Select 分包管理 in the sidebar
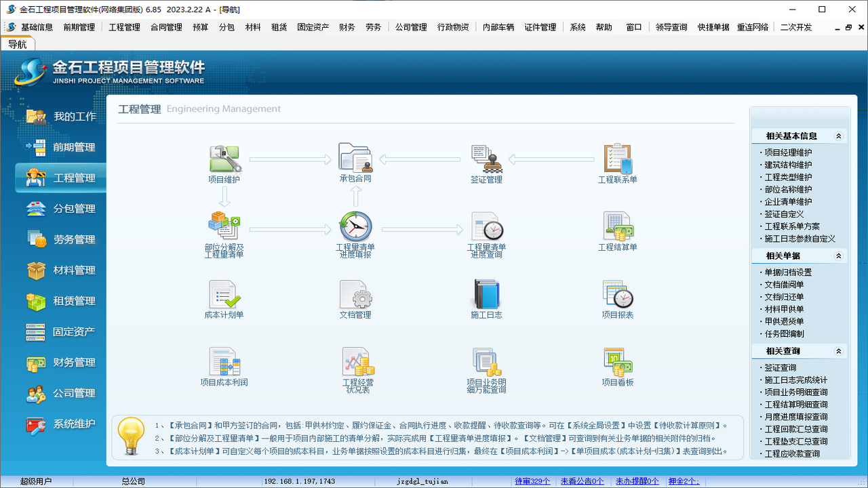Image resolution: width=868 pixels, height=488 pixels. 61,209
